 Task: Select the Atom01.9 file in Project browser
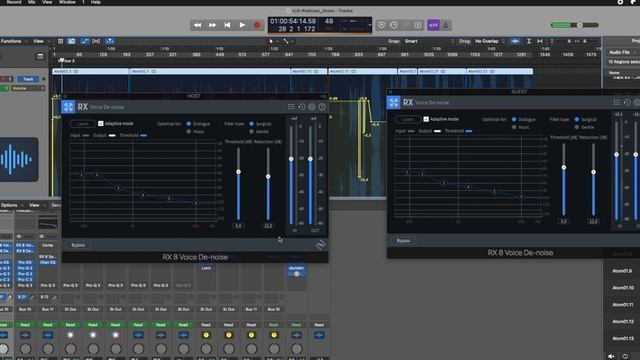(x=622, y=271)
